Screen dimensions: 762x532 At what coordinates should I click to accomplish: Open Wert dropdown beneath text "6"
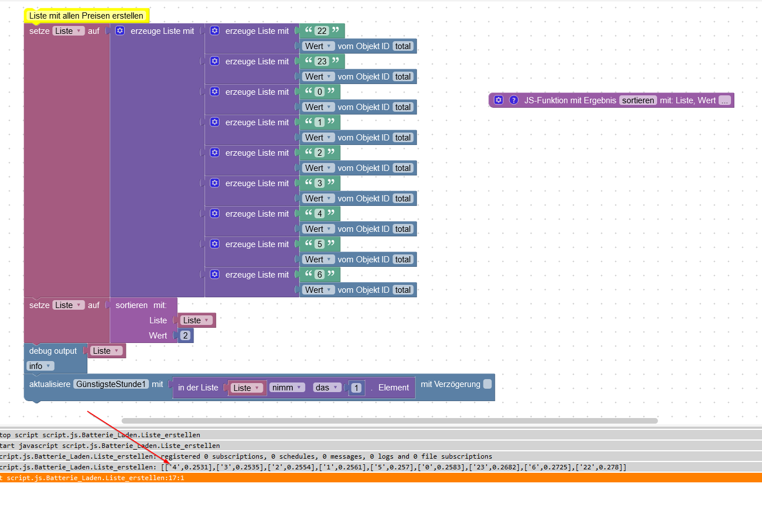[319, 290]
